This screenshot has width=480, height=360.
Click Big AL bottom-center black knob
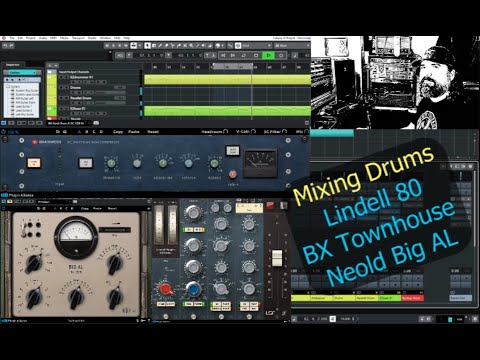click(x=76, y=297)
